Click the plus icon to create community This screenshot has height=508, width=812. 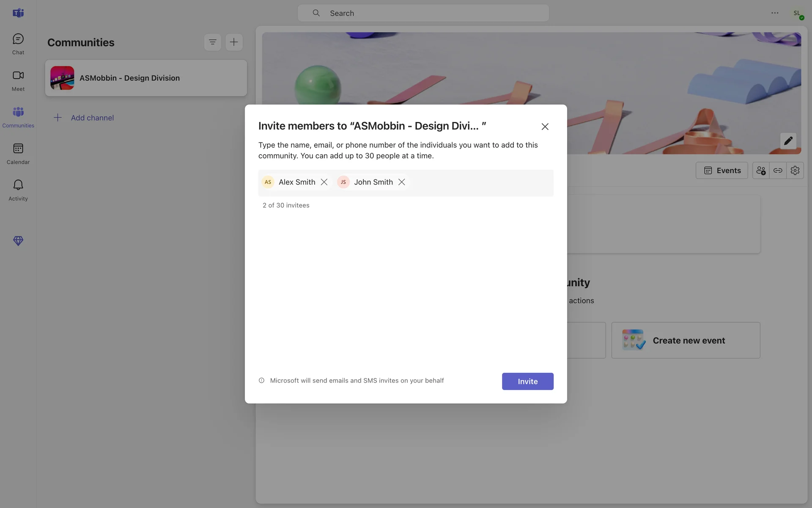[234, 42]
